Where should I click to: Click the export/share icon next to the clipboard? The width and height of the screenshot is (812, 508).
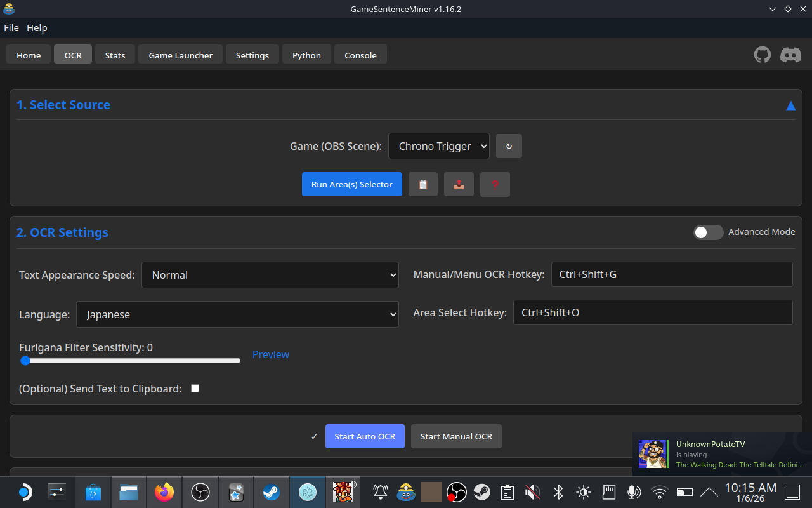pos(459,184)
